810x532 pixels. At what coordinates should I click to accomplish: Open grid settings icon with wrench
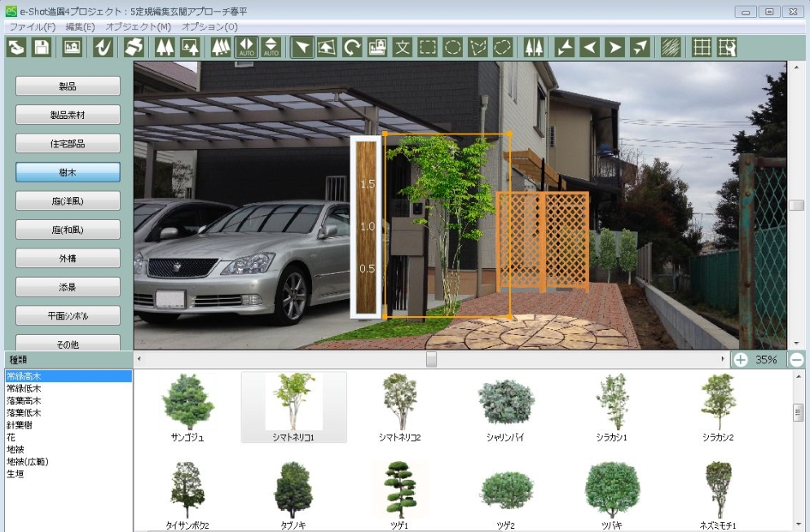click(726, 47)
